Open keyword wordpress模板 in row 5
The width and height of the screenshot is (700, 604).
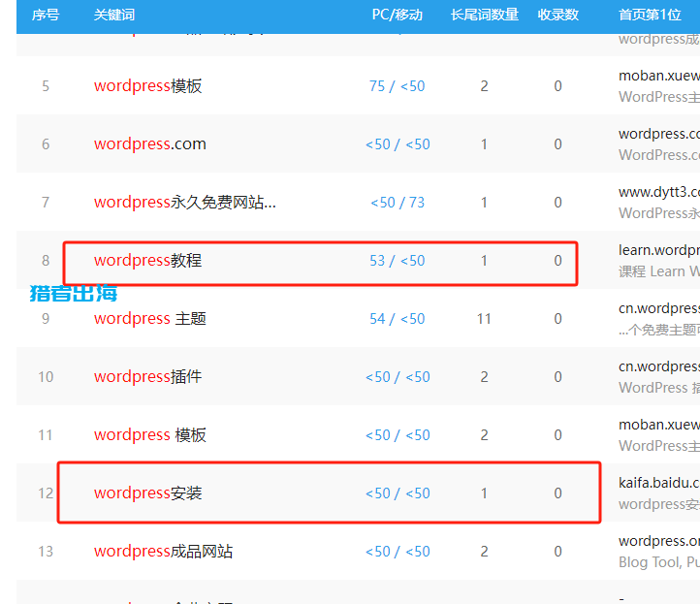[x=147, y=85]
